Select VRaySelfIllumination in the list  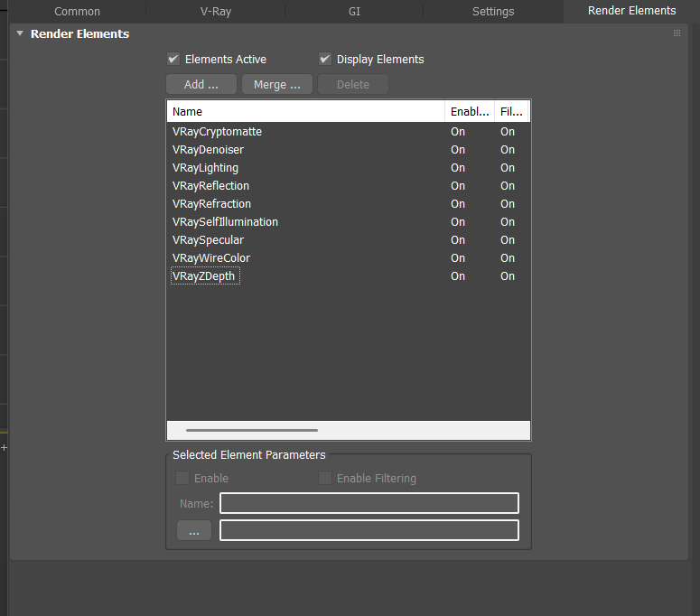click(225, 222)
